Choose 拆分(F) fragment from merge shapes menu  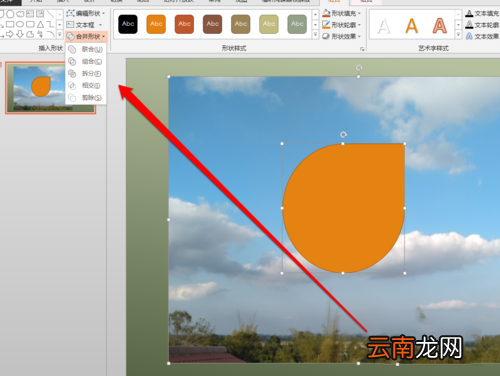tap(86, 74)
